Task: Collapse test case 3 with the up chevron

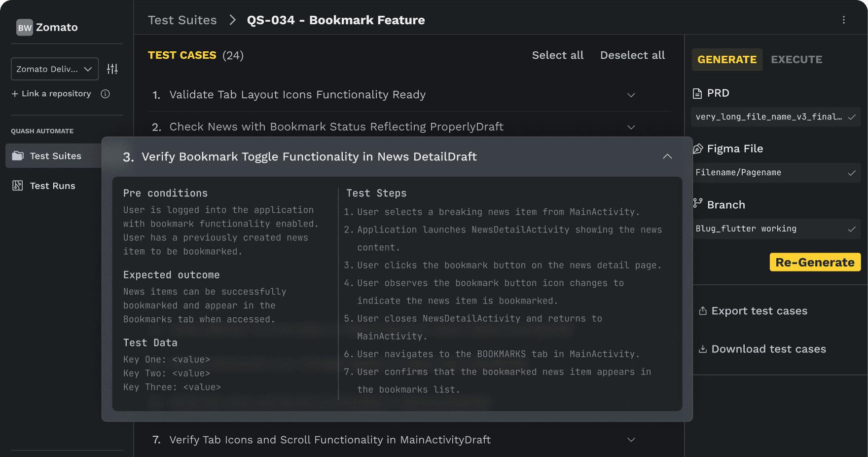Action: point(667,156)
